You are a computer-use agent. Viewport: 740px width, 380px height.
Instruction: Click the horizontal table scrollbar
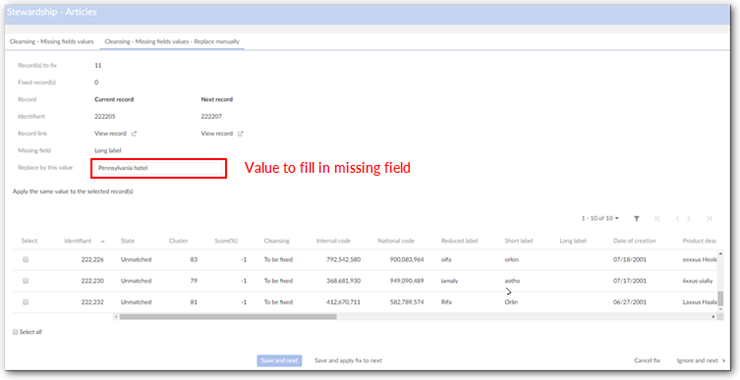[228, 317]
